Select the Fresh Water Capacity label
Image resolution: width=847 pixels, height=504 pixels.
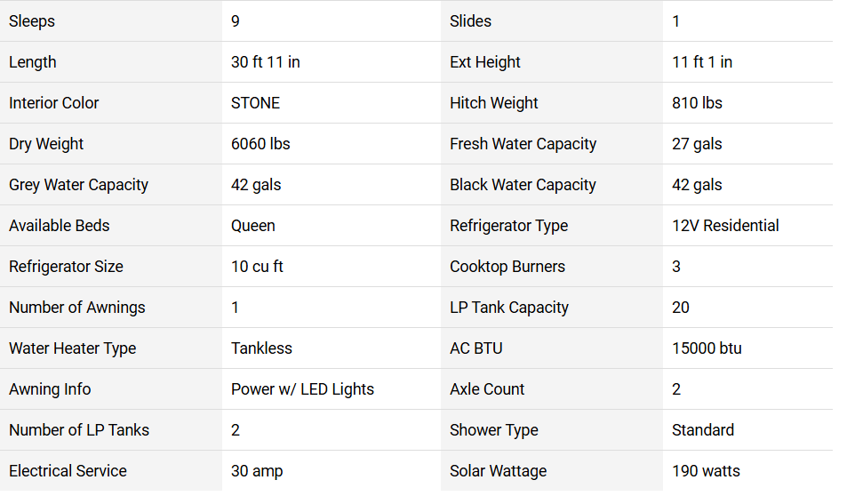coord(523,144)
